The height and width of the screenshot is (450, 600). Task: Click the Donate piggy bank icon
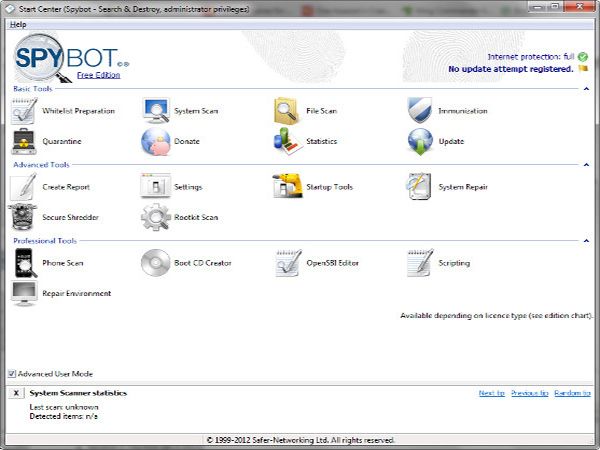[x=156, y=142]
